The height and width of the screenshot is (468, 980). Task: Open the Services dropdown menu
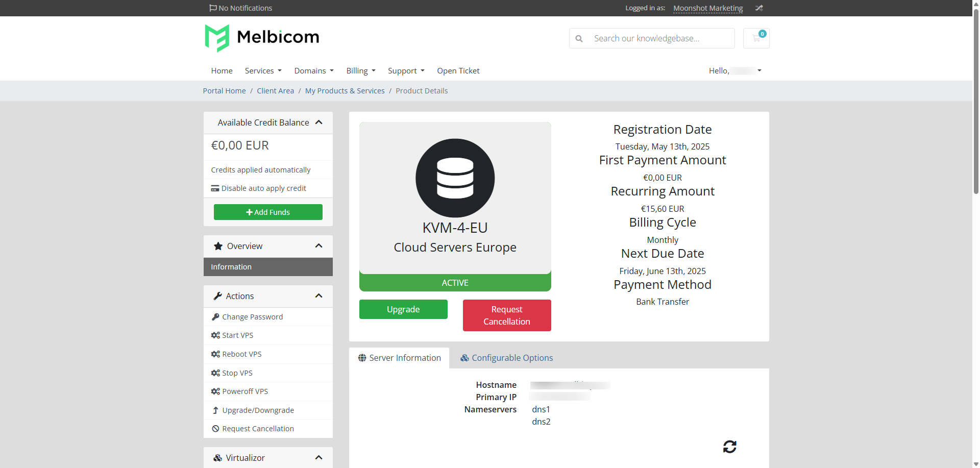pos(263,71)
